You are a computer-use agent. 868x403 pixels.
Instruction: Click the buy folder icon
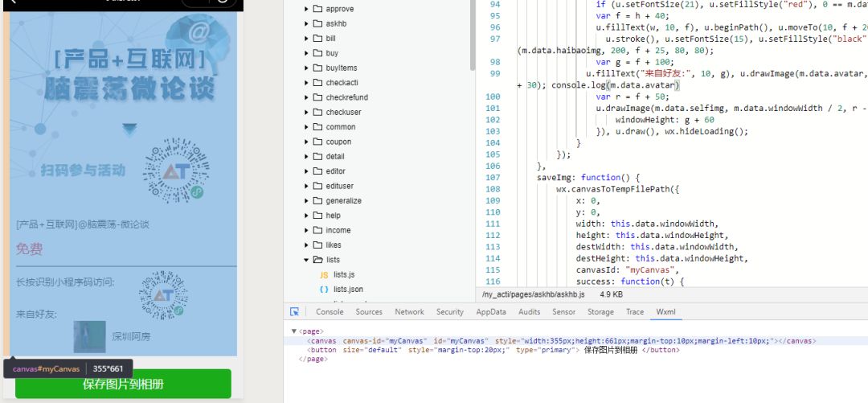317,53
